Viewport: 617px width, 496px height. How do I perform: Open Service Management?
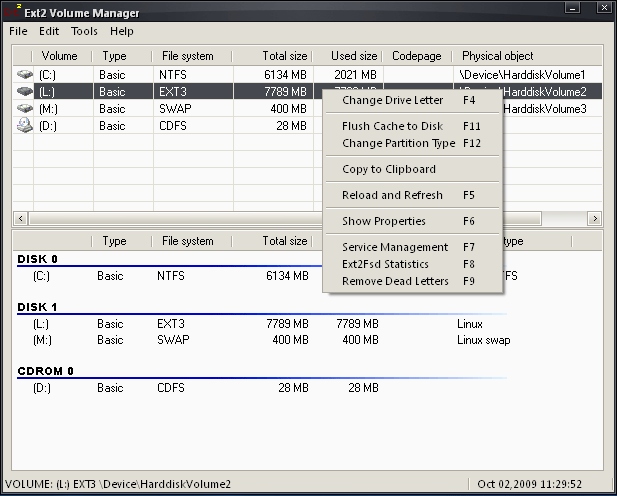412,247
